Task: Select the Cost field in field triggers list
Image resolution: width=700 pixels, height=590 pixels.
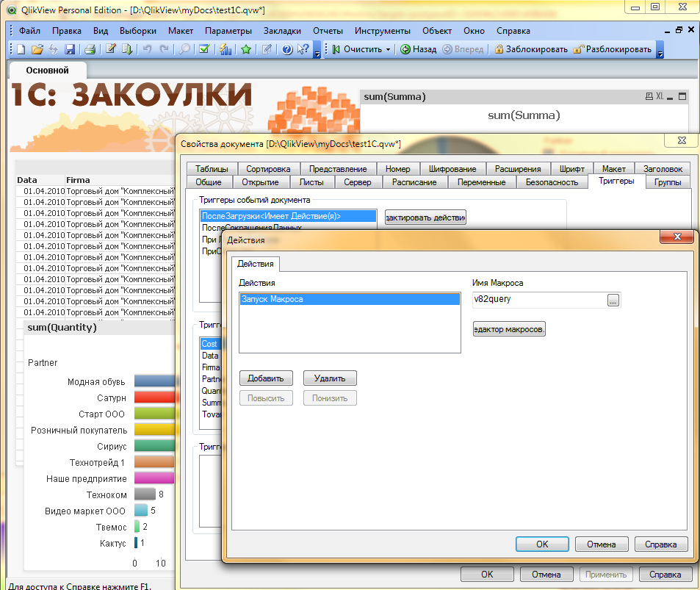Action: tap(211, 344)
